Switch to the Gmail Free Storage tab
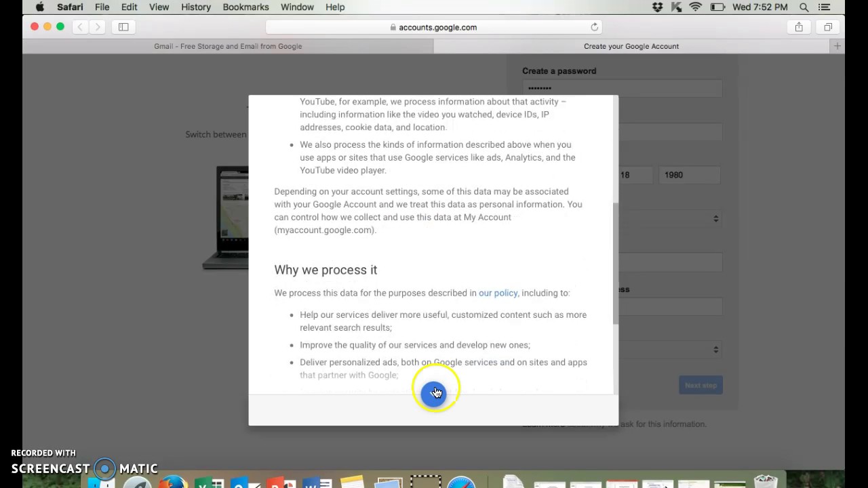 tap(228, 46)
